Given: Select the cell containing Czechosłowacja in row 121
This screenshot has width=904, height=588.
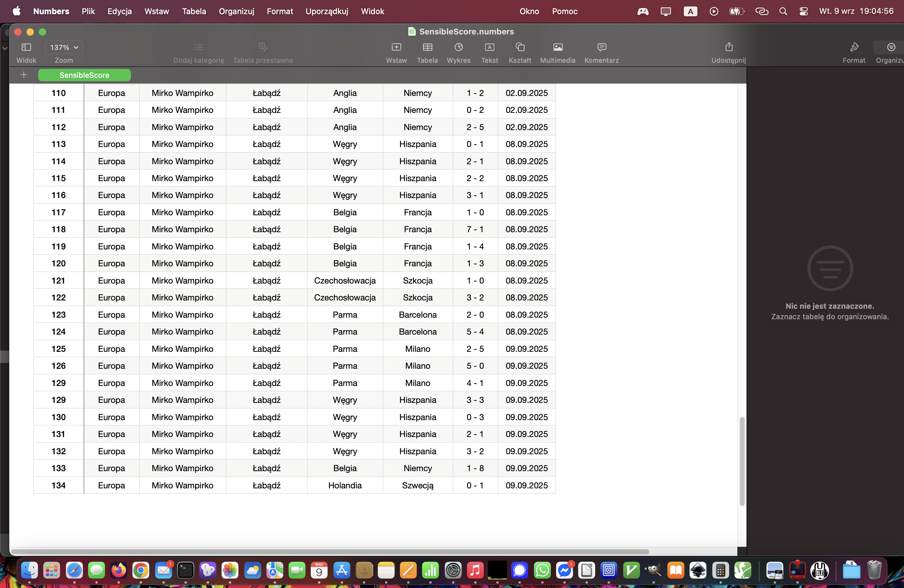Looking at the screenshot, I should click(x=344, y=280).
